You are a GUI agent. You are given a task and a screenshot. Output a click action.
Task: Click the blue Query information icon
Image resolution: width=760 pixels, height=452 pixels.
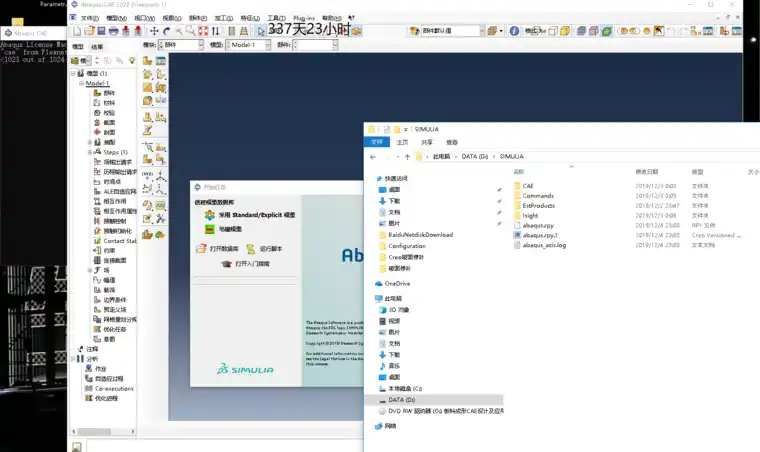click(514, 31)
